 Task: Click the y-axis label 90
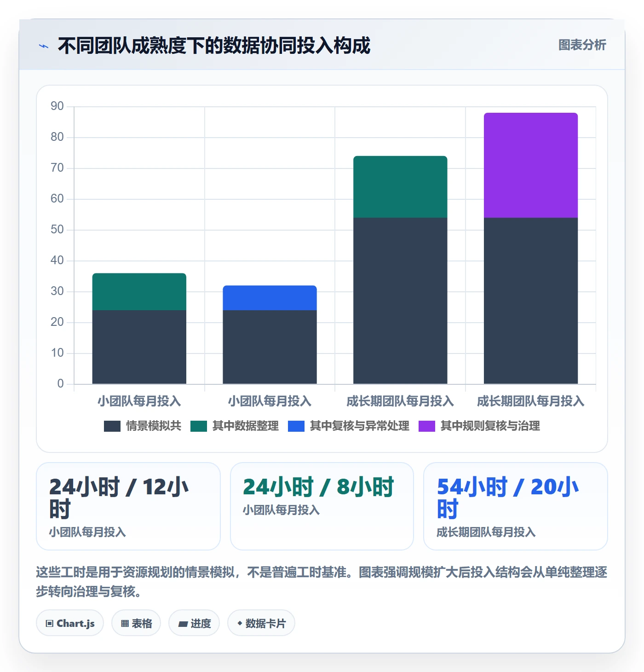point(57,106)
